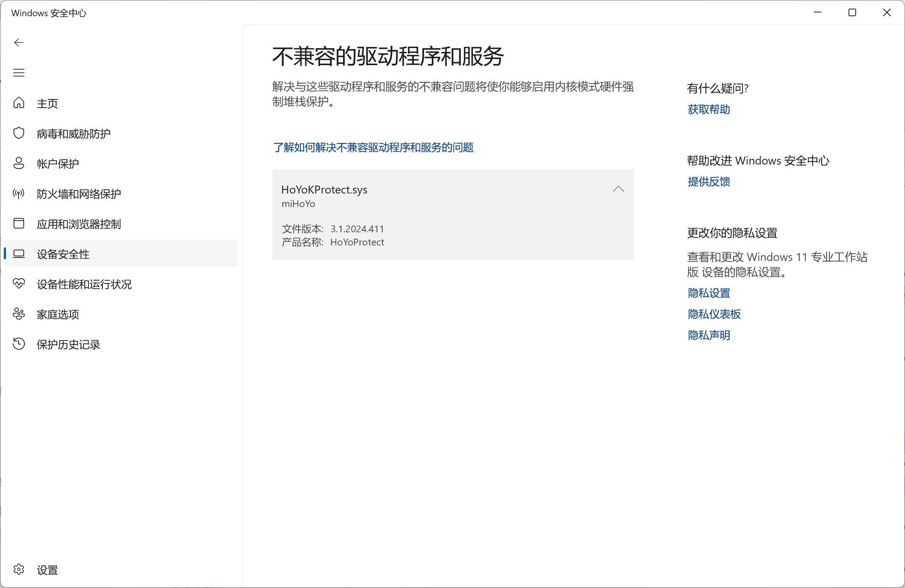Click the back arrow icon
Viewport: 905px width, 588px height.
tap(18, 43)
